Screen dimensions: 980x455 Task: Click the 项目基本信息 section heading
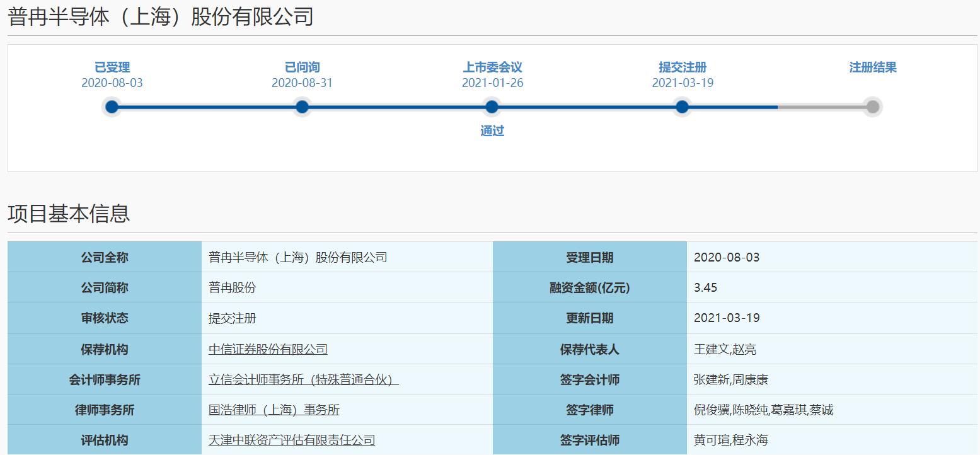point(69,214)
